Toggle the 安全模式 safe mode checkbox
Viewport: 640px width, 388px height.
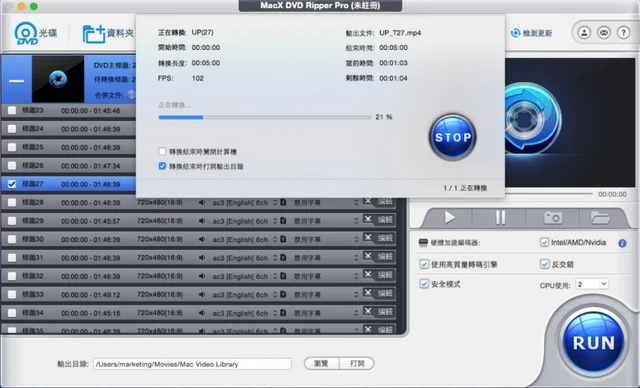[424, 284]
